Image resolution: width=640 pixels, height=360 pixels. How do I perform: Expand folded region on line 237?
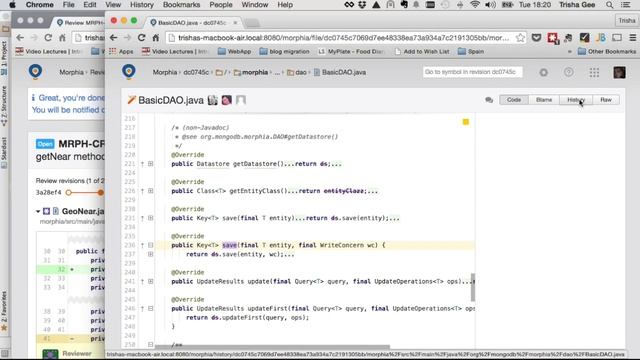(x=151, y=254)
